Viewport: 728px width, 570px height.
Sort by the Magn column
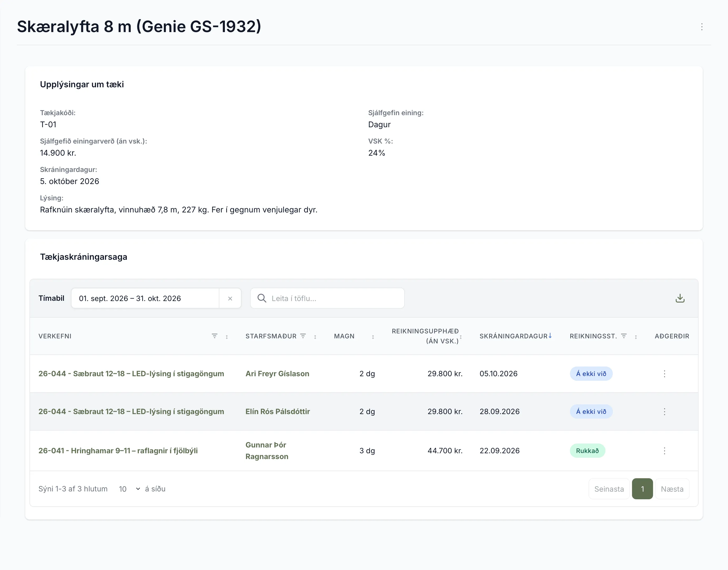click(x=373, y=337)
